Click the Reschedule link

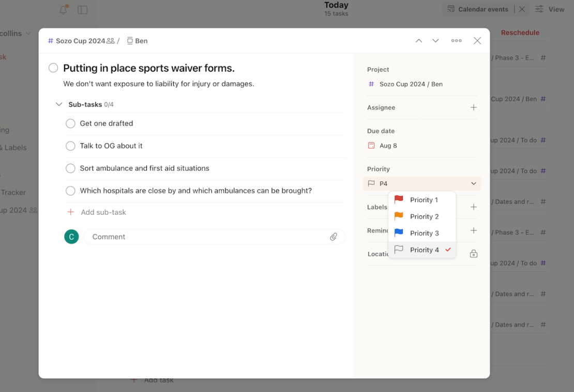(x=520, y=33)
